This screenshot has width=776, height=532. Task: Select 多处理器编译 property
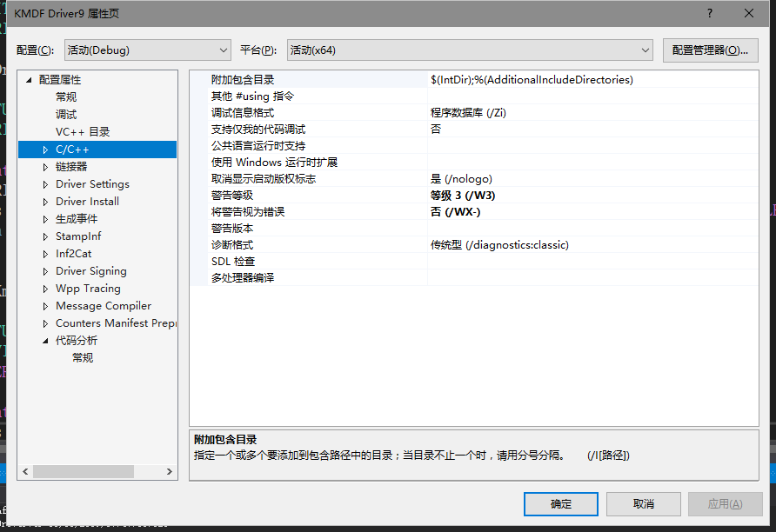(243, 278)
